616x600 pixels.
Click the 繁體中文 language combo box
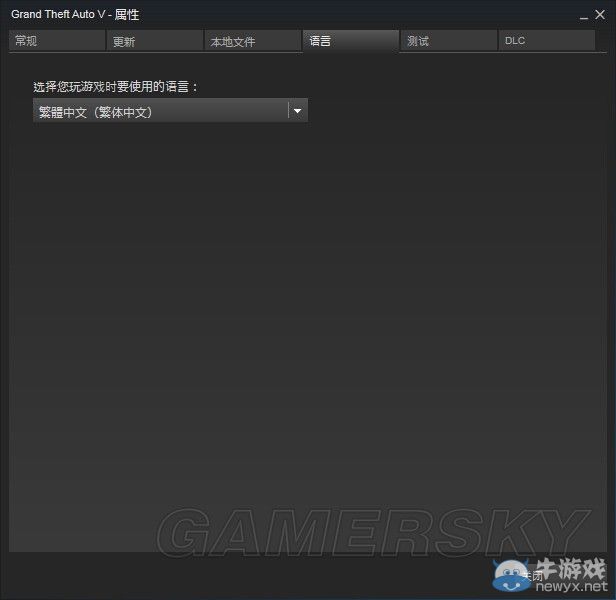coord(170,112)
